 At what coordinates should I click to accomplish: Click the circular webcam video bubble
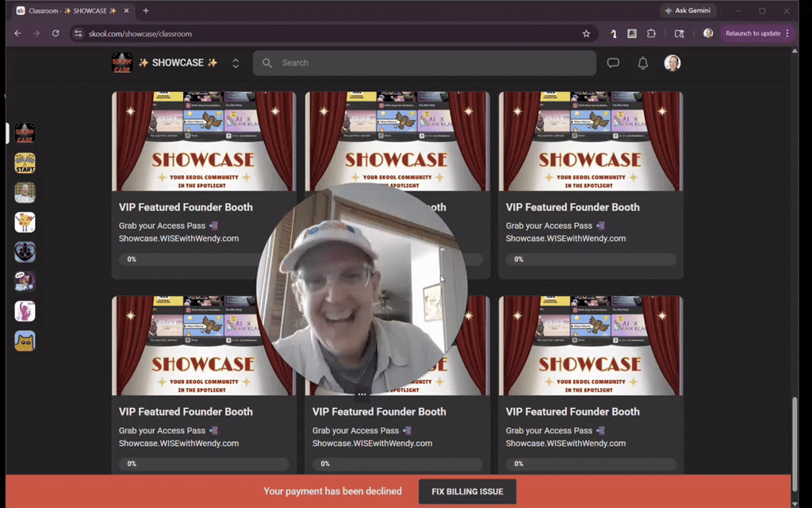pos(362,289)
